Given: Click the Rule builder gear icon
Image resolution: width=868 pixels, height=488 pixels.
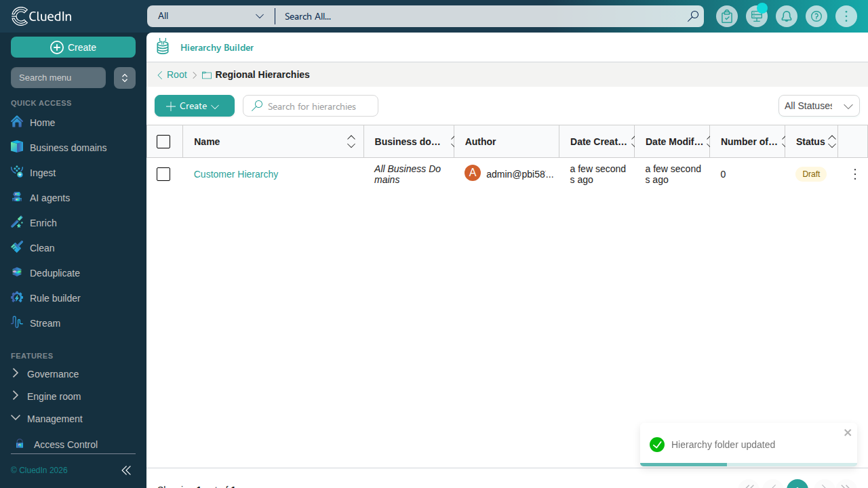Looking at the screenshot, I should coord(17,298).
